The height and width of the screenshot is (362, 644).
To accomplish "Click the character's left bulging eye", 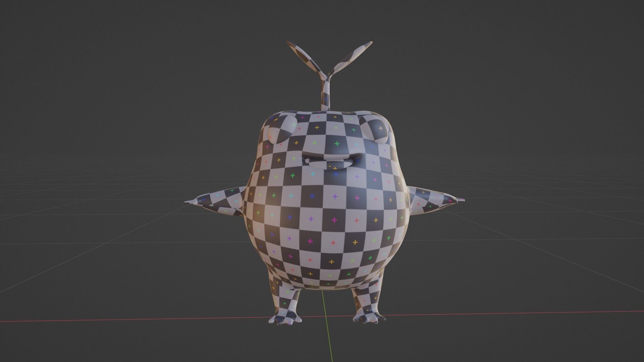I will (x=282, y=130).
